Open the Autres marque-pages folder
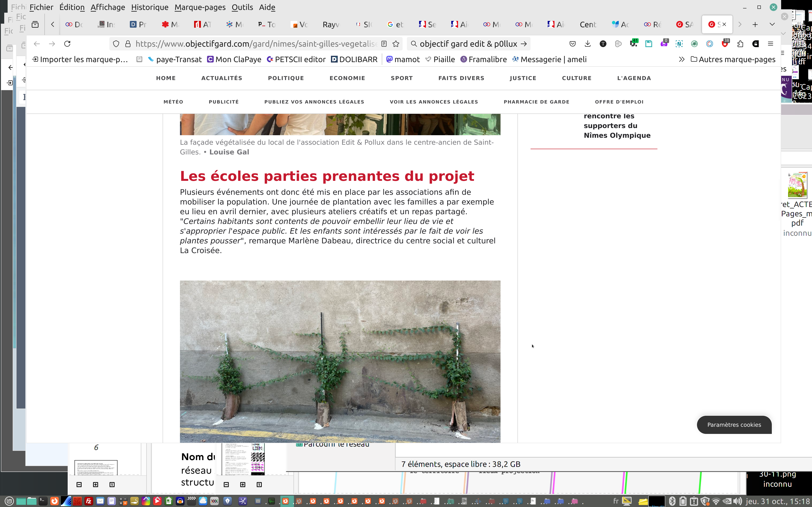Image resolution: width=812 pixels, height=507 pixels. click(x=733, y=59)
